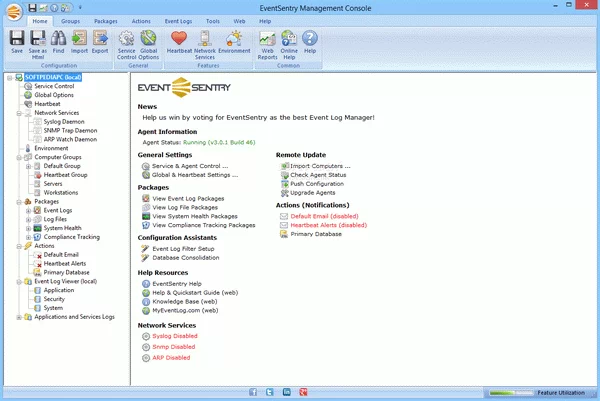The image size is (600, 401).
Task: Switch to the Tools ribbon tab
Action: coord(213,21)
